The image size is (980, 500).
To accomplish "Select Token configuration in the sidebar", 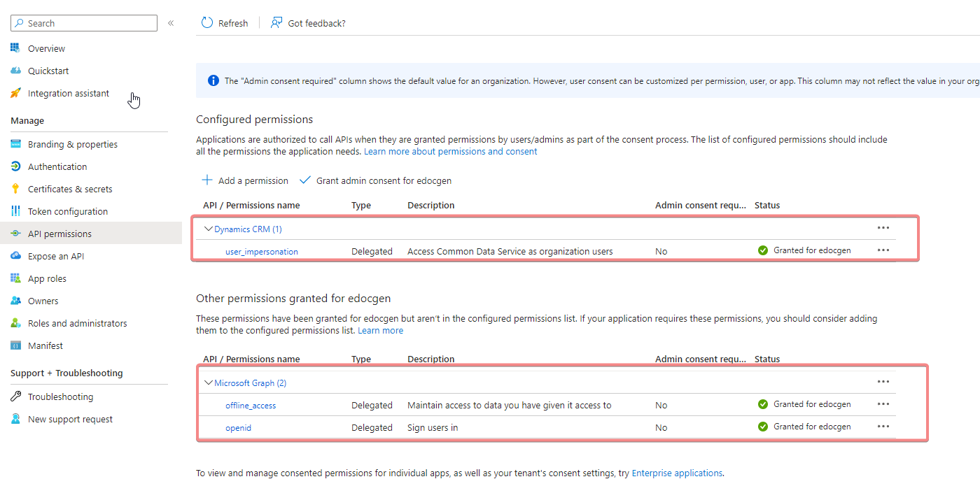I will click(x=67, y=210).
